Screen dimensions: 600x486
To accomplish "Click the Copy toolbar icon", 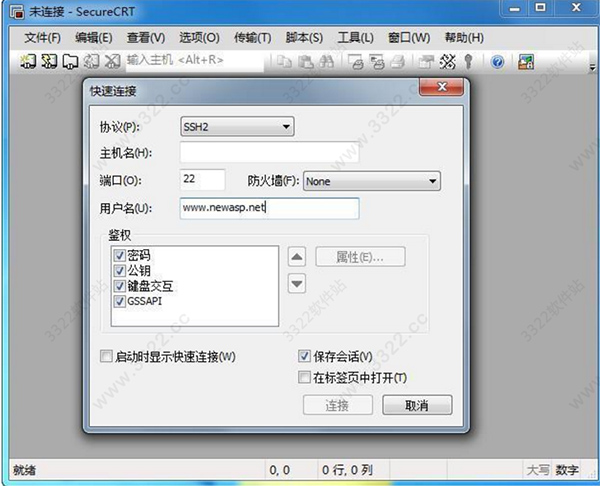I will (x=284, y=61).
